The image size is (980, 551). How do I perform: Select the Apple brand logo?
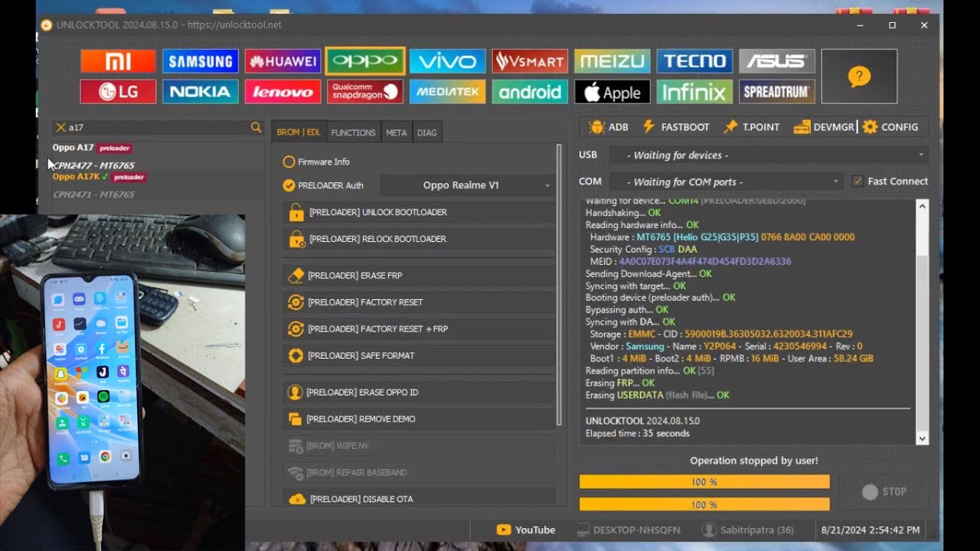pos(612,92)
